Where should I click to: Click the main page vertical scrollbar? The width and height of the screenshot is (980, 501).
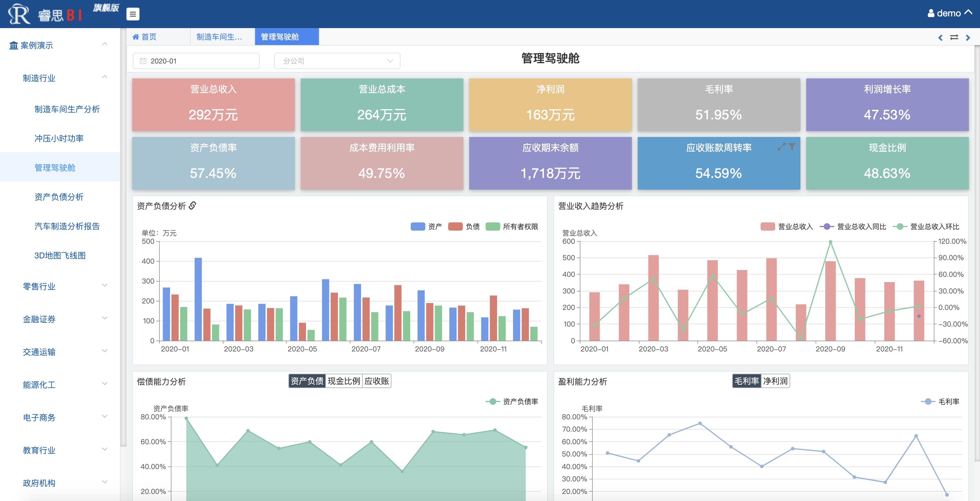point(977,253)
